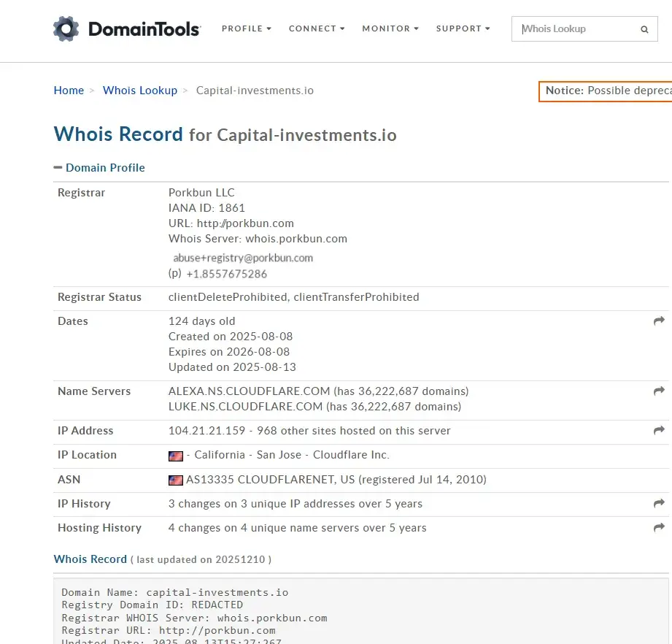The width and height of the screenshot is (672, 644).
Task: Click LUKE.NS.CLOUDFLARE.COM name server
Action: click(246, 407)
